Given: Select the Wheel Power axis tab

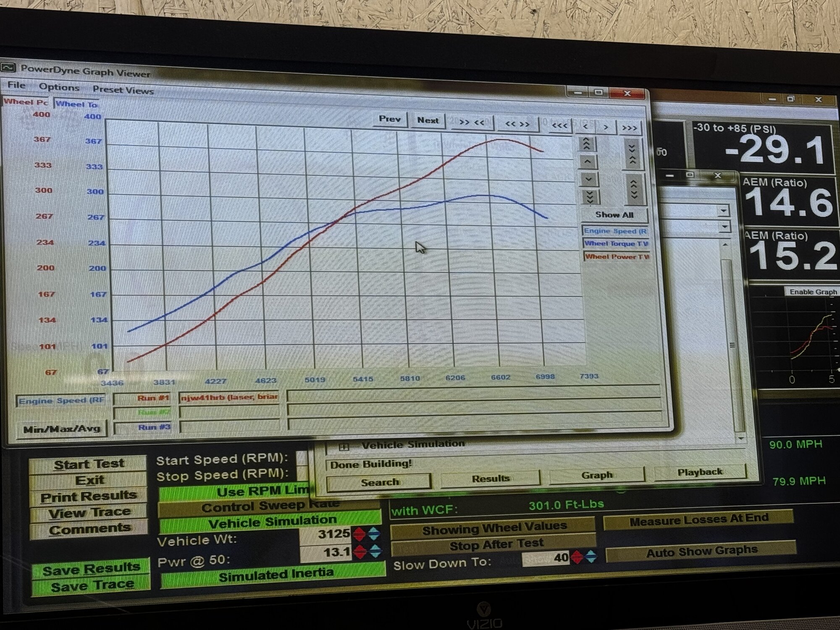Looking at the screenshot, I should (x=26, y=102).
